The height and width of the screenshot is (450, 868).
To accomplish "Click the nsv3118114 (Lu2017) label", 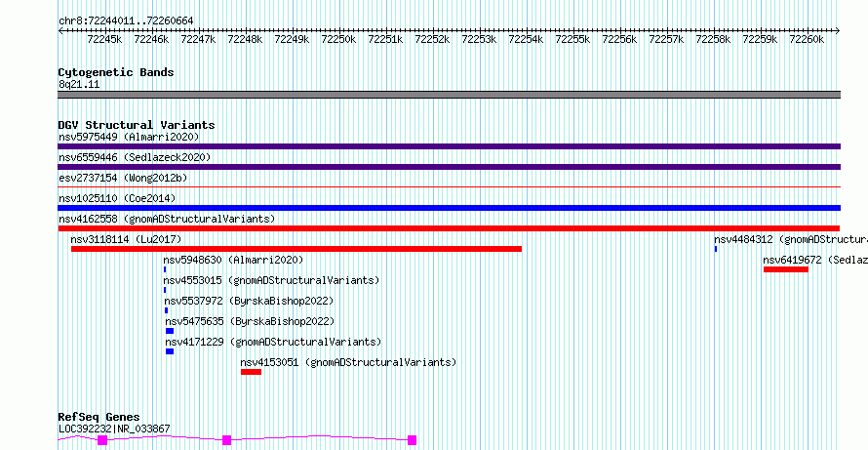I will 126,239.
